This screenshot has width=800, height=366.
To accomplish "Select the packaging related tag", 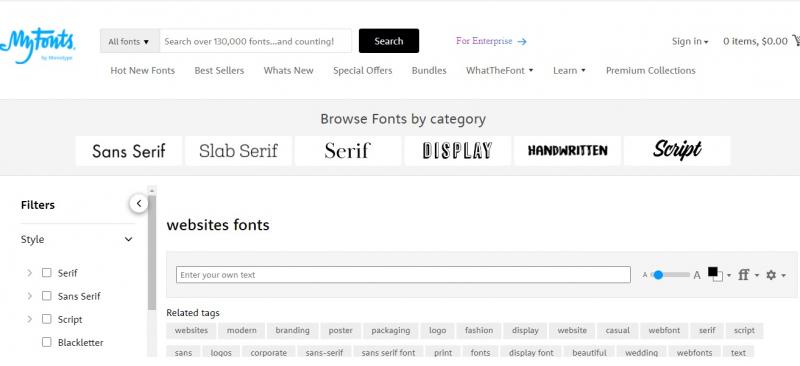I will (390, 330).
